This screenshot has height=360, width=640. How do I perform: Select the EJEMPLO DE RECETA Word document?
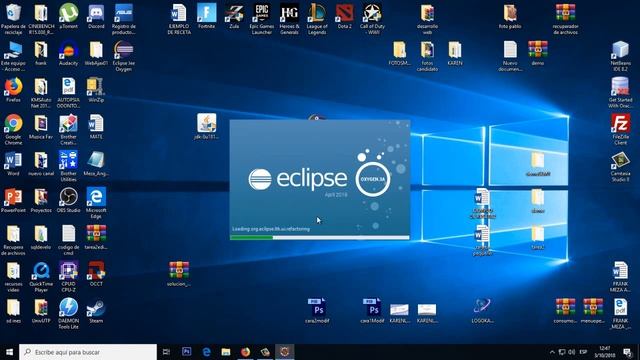[x=179, y=19]
